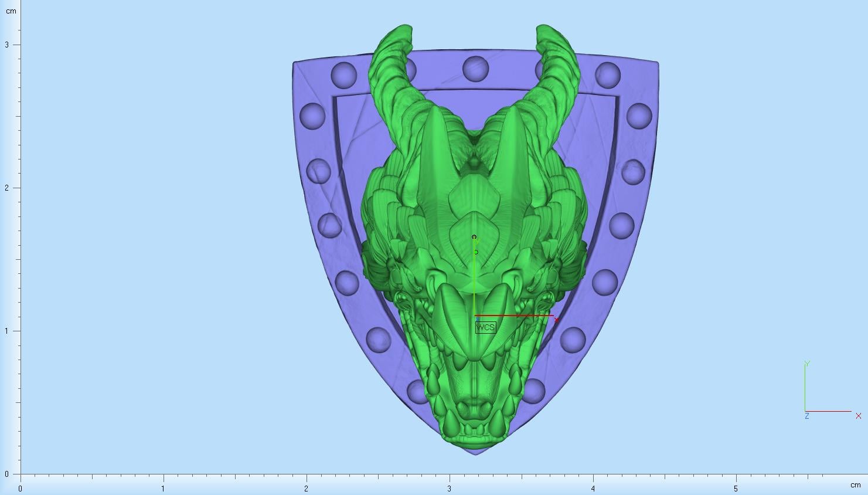Image resolution: width=868 pixels, height=495 pixels.
Task: Click the WCS label box
Action: [485, 327]
